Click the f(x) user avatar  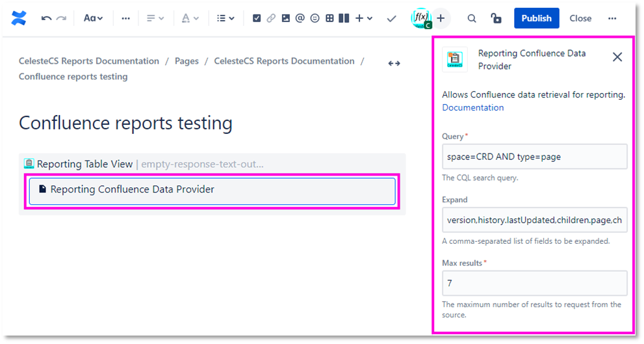(x=421, y=18)
